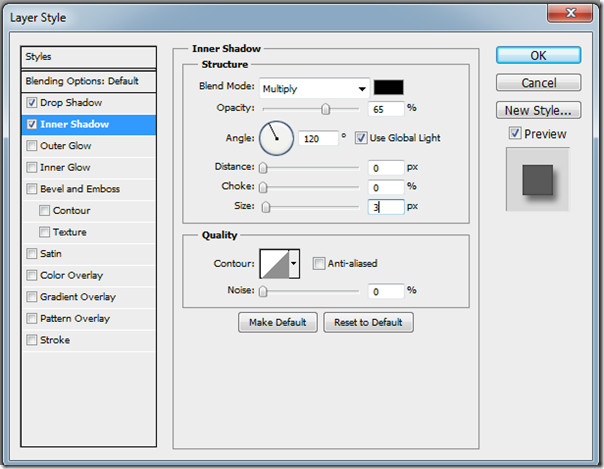This screenshot has height=469, width=604.
Task: Close the Layer Style dialog
Action: 570,13
